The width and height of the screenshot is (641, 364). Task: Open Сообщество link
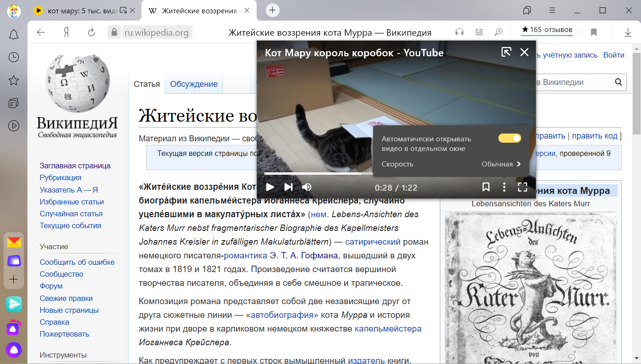point(62,274)
